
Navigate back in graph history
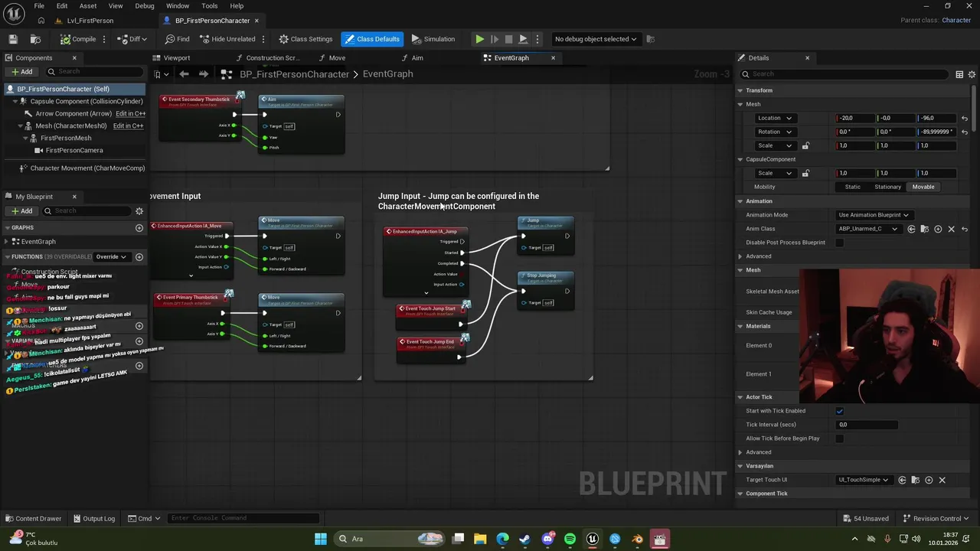[184, 74]
